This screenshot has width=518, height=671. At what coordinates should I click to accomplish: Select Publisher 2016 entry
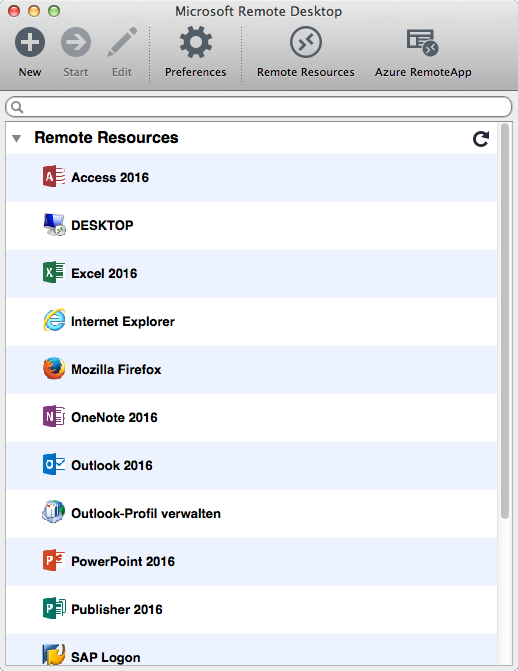click(x=251, y=609)
